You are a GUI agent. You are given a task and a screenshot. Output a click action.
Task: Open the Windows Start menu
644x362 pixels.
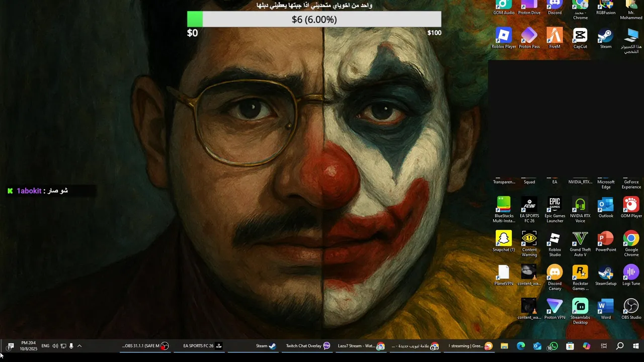tap(636, 346)
